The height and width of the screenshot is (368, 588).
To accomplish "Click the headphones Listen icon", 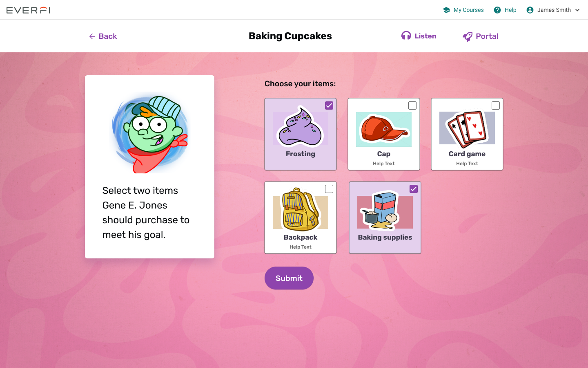I will click(406, 36).
